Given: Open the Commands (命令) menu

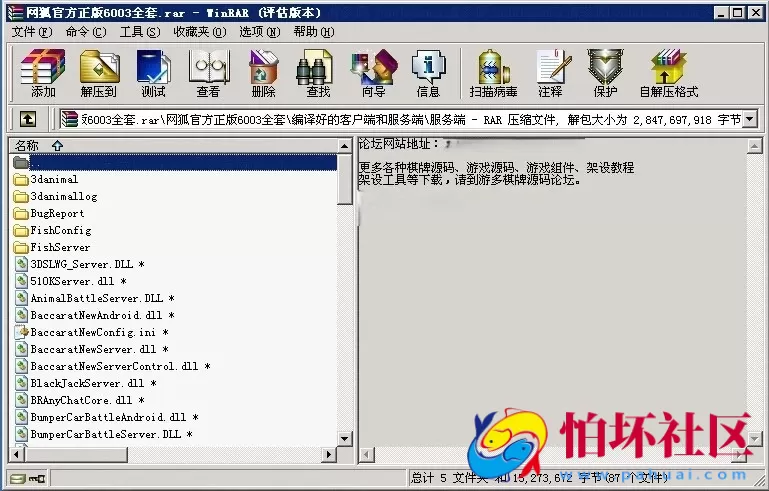Looking at the screenshot, I should pyautogui.click(x=86, y=32).
